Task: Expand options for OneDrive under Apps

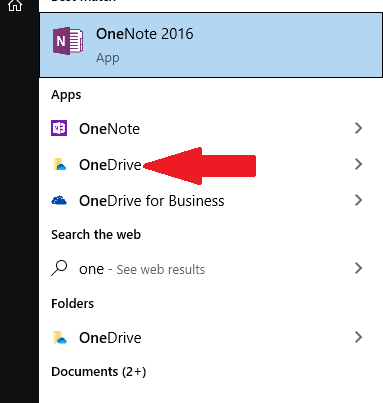Action: coord(358,164)
